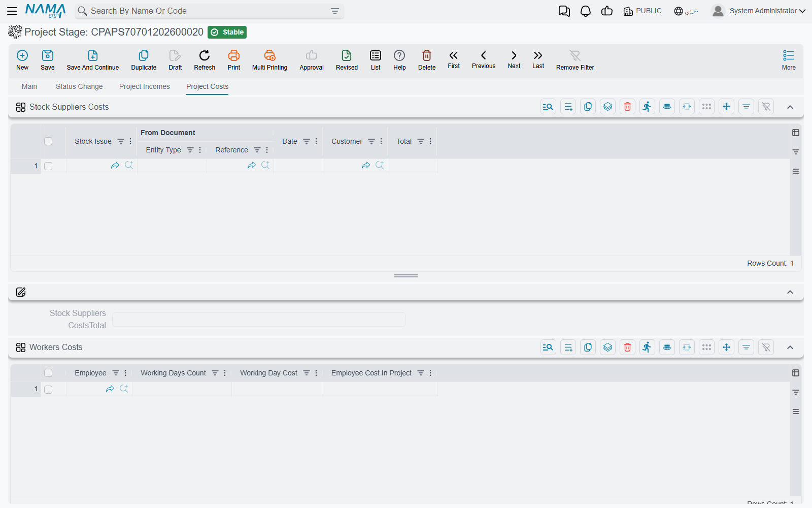The height and width of the screenshot is (508, 812).
Task: Open column chooser for Stock Suppliers Costs grid
Action: [796, 133]
